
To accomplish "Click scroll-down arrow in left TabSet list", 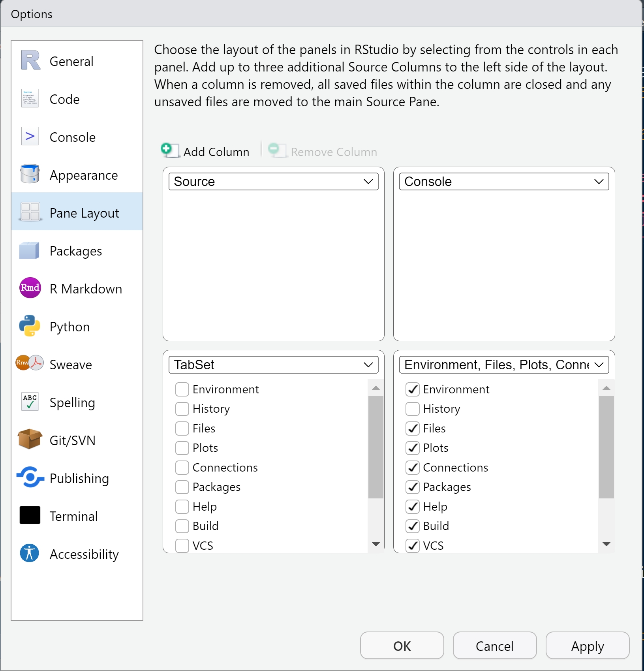I will [x=376, y=544].
